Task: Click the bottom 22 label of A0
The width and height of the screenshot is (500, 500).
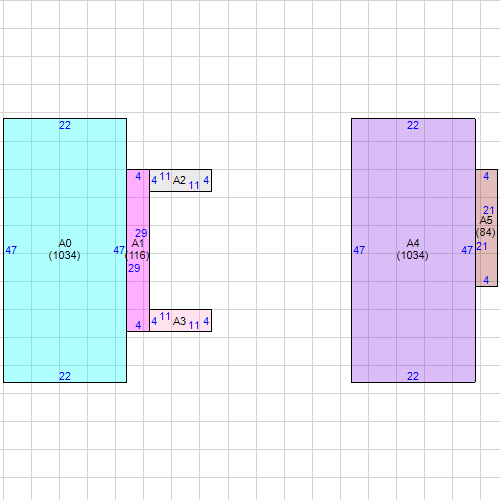Action: (65, 376)
